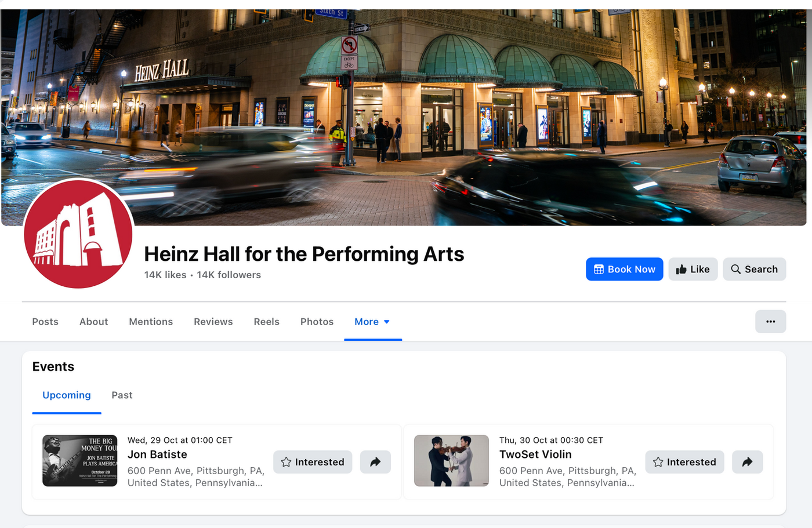Click the 14K likes link
The height and width of the screenshot is (528, 812).
pyautogui.click(x=165, y=275)
